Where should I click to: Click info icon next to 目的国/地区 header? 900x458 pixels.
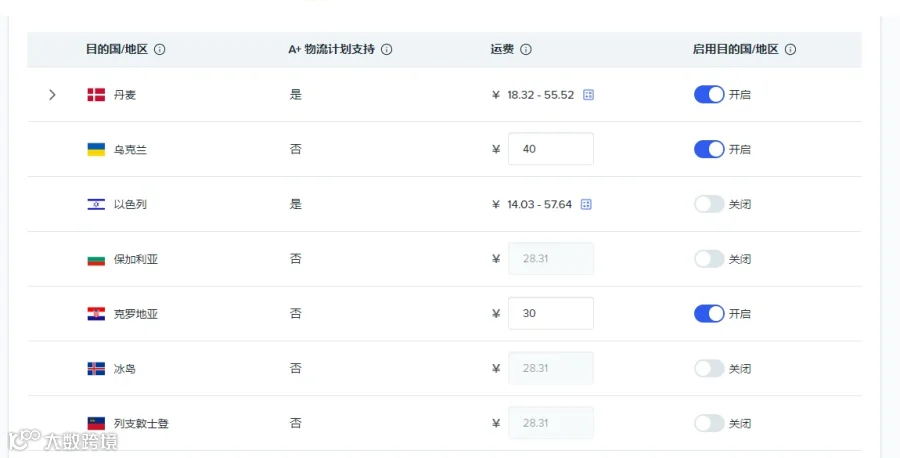(x=160, y=49)
